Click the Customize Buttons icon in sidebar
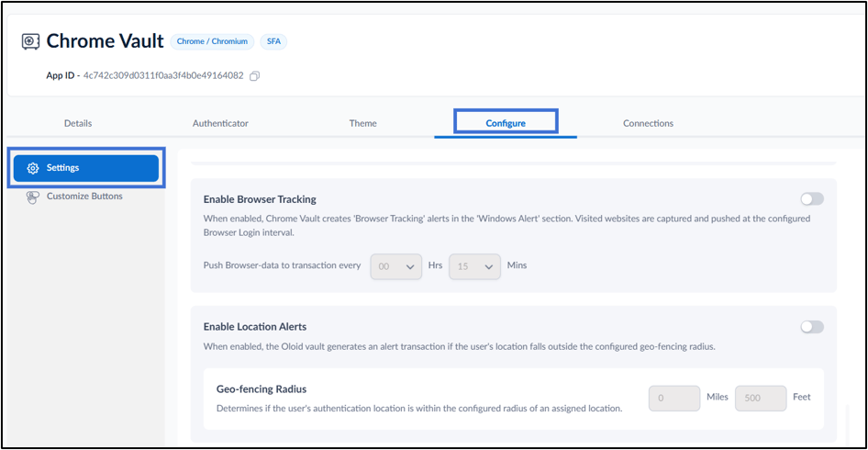The image size is (868, 450). coord(33,197)
